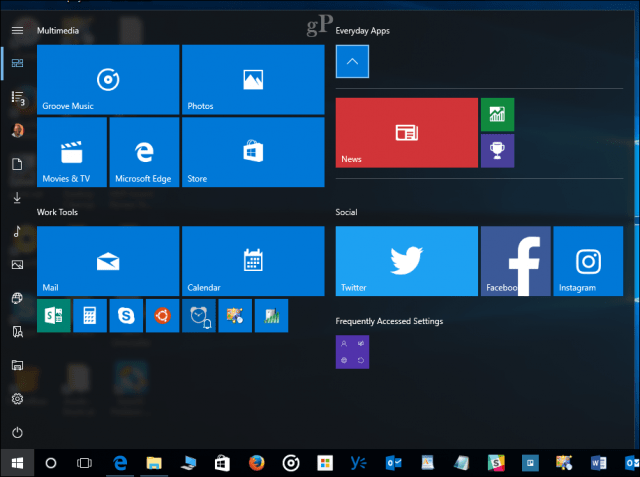Launch the Skype small tile

pos(126,316)
